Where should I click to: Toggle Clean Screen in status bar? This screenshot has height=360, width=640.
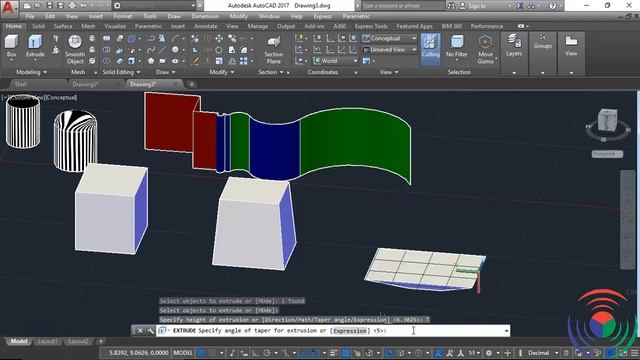(623, 353)
